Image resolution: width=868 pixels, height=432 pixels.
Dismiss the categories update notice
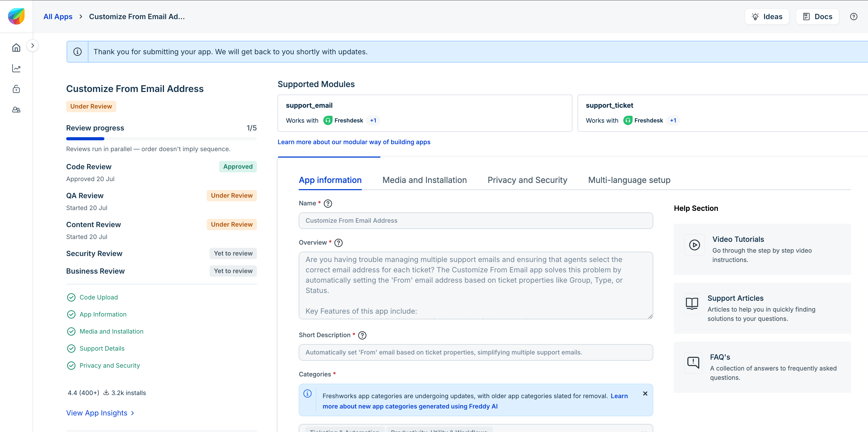tap(645, 394)
